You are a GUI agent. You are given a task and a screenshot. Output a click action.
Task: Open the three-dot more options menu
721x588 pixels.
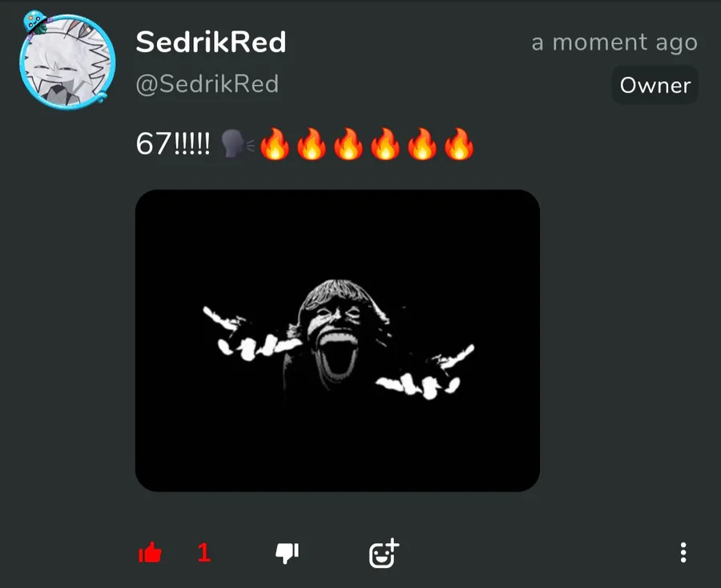(683, 553)
